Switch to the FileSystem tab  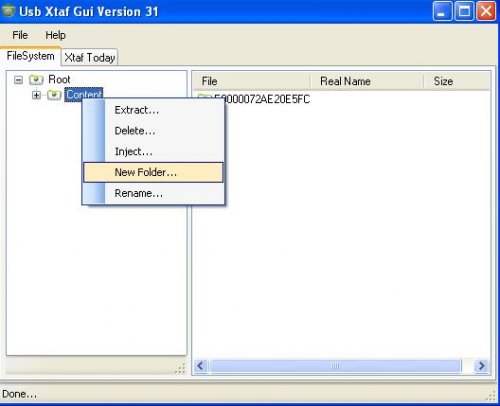[30, 56]
